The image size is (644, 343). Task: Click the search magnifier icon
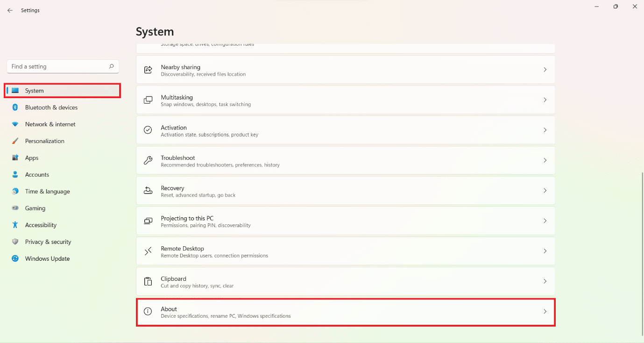coord(111,66)
